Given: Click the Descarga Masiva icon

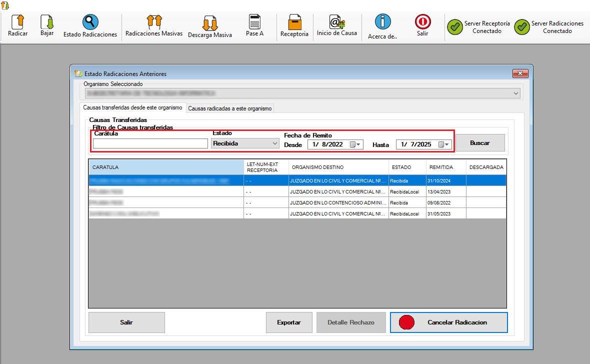Looking at the screenshot, I should coord(209,23).
